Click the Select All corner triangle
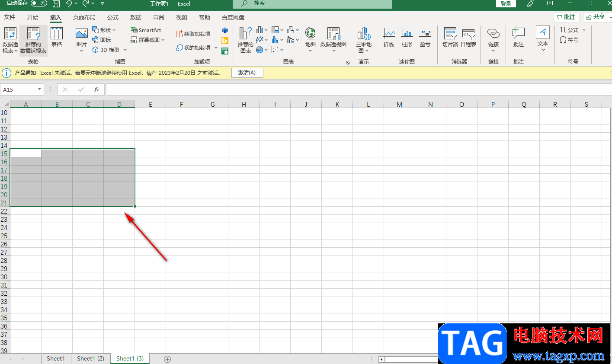Screen dimensions: 612x364 (x=6, y=104)
